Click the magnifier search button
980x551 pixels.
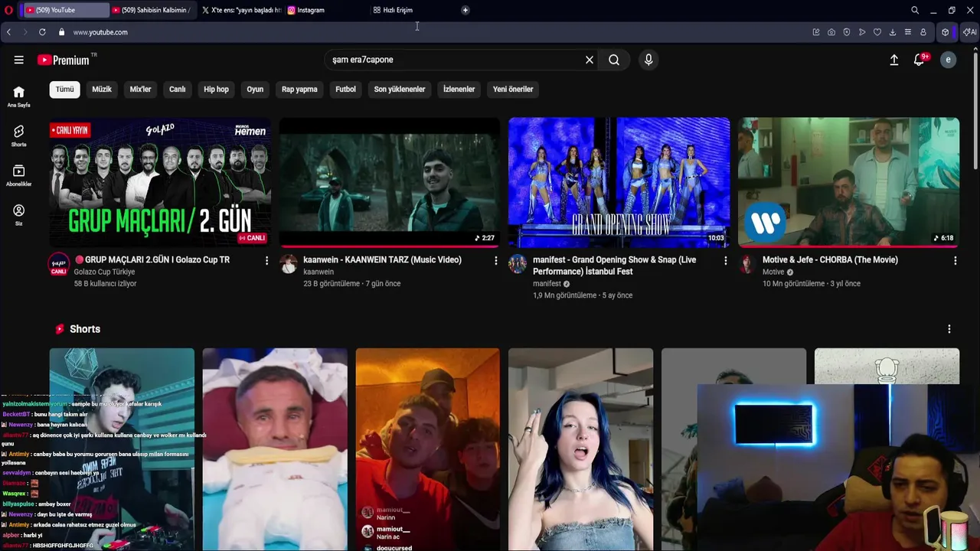coord(614,60)
